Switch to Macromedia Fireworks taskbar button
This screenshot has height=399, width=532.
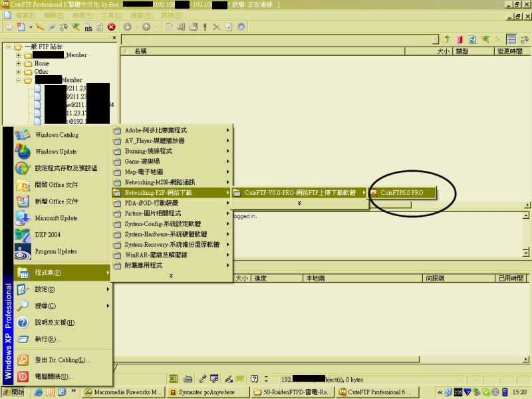click(124, 392)
